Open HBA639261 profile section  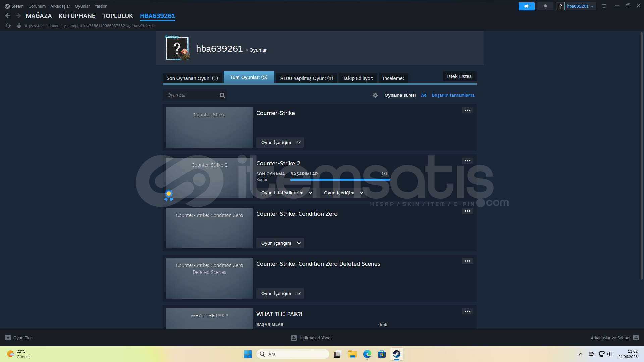click(x=157, y=16)
